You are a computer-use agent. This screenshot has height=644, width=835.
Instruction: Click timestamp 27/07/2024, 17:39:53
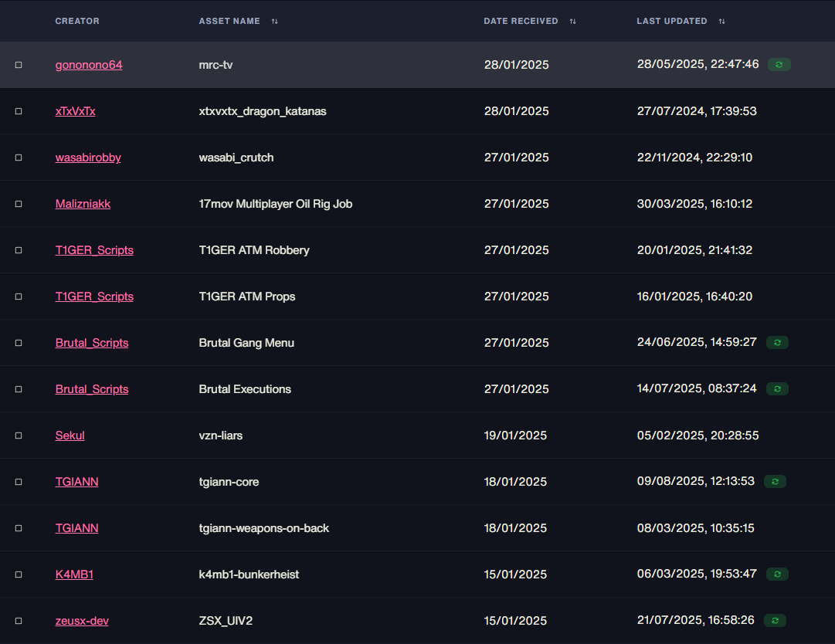tap(697, 110)
